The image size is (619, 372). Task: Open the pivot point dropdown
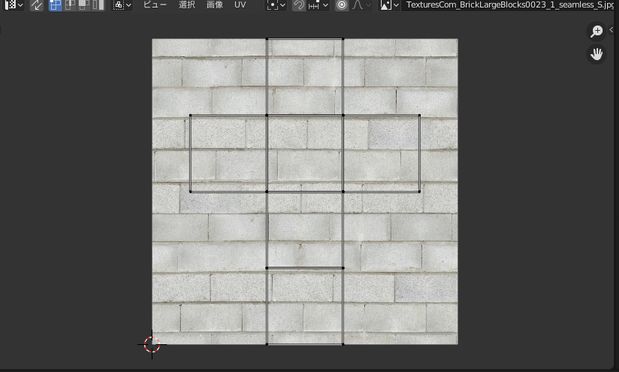[x=276, y=5]
